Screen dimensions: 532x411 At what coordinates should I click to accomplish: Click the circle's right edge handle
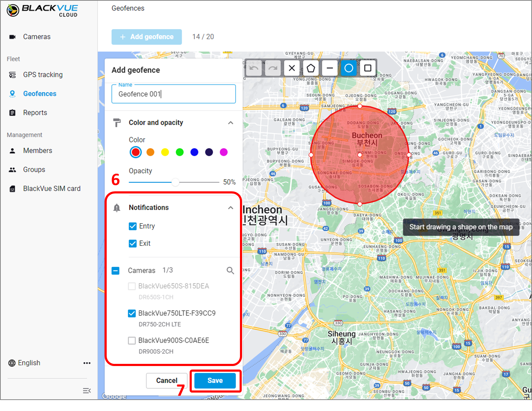pyautogui.click(x=409, y=155)
